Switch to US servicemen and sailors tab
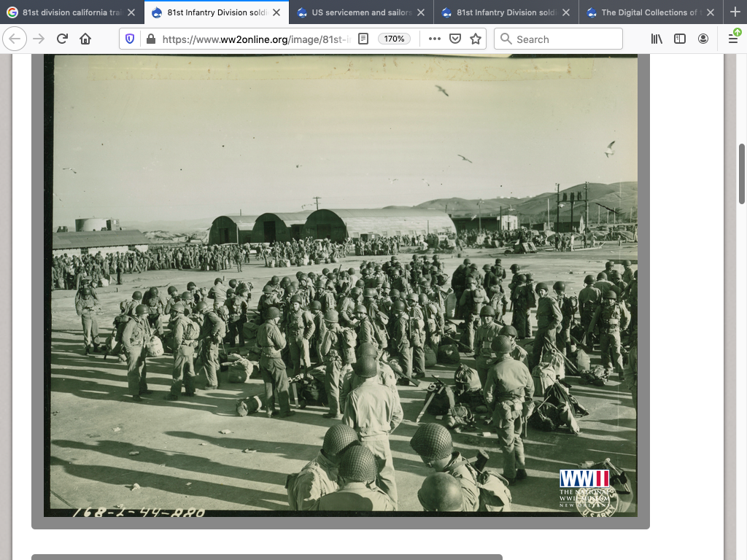Screen dimensions: 747x560 click(x=357, y=12)
